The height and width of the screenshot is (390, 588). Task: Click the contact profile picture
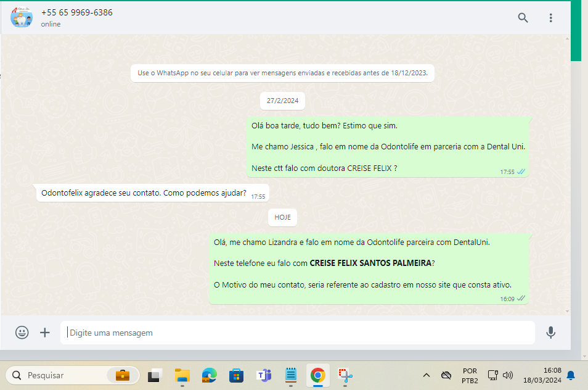(x=22, y=17)
